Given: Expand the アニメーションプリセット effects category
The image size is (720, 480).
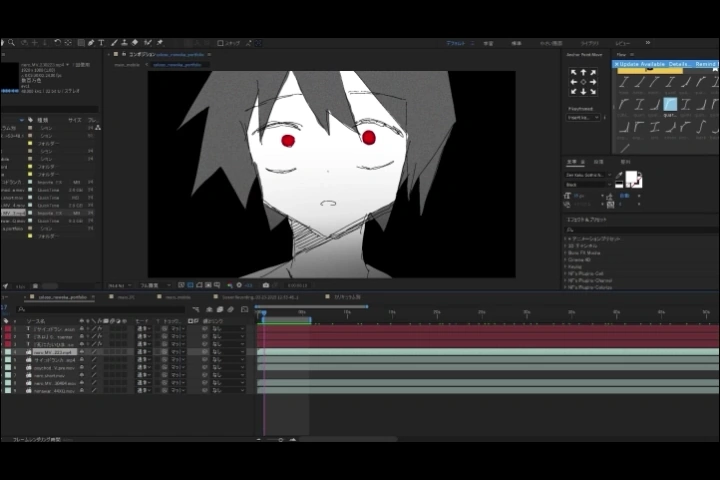Looking at the screenshot, I should 566,239.
